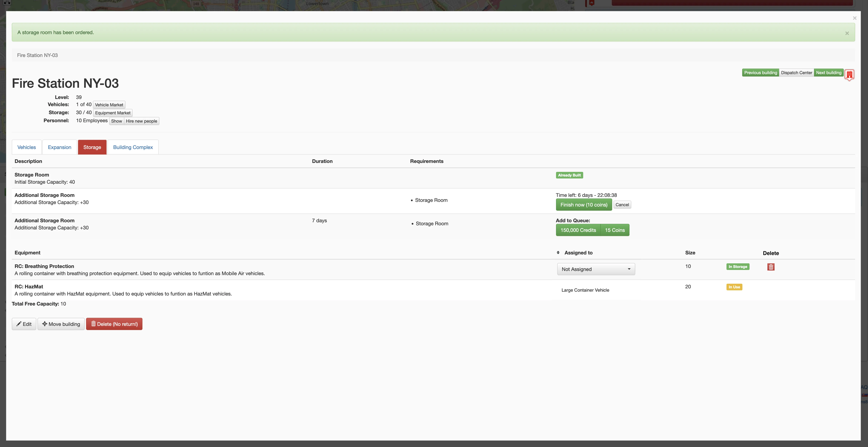Close the Fire Station dialog window
The height and width of the screenshot is (447, 868).
click(855, 18)
